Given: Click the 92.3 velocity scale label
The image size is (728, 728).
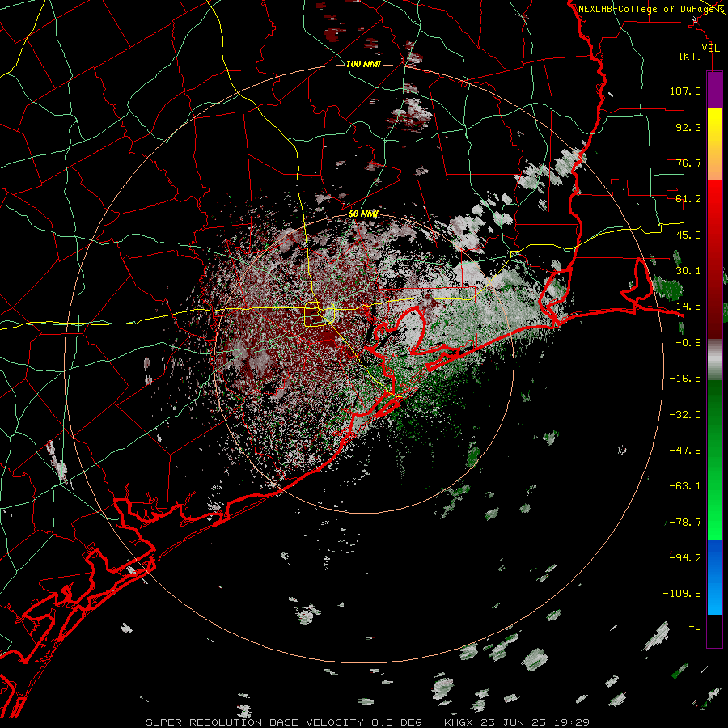Looking at the screenshot, I should click(x=688, y=127).
